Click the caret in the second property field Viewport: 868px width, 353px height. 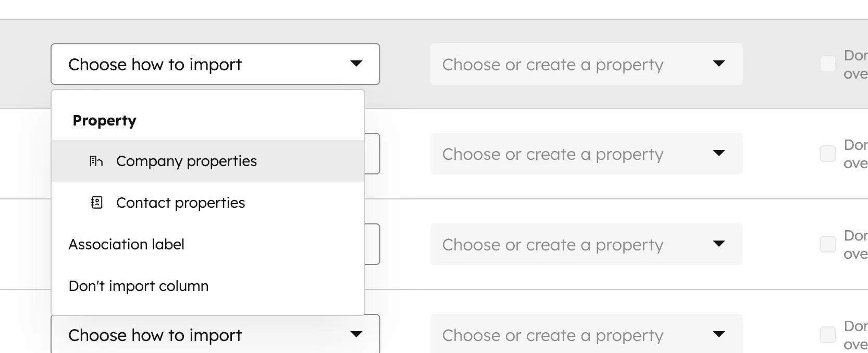[719, 154]
